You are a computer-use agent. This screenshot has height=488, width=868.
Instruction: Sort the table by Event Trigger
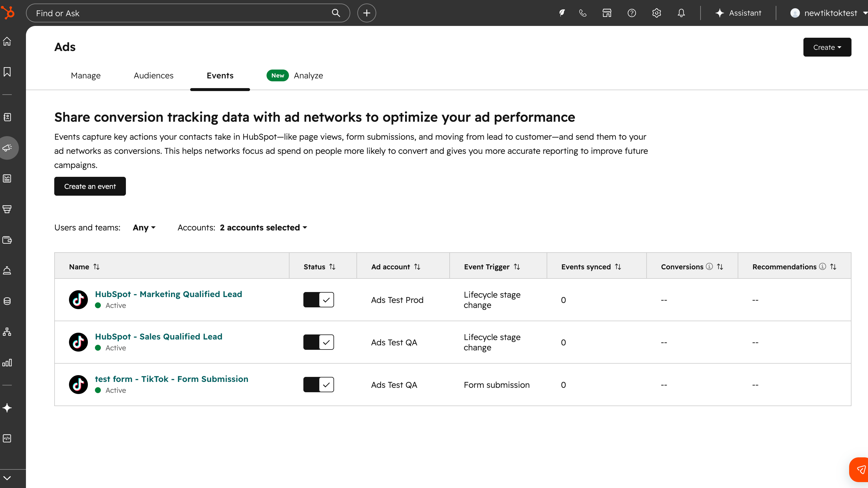517,267
